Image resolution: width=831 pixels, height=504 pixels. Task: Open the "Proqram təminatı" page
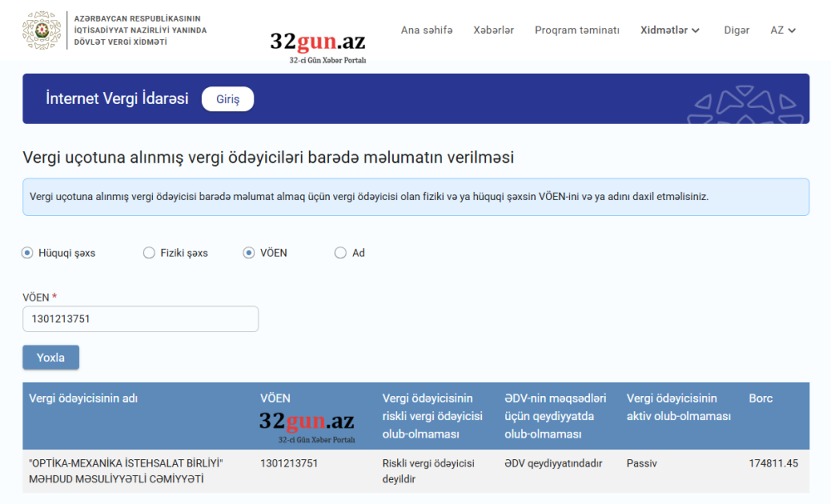577,30
